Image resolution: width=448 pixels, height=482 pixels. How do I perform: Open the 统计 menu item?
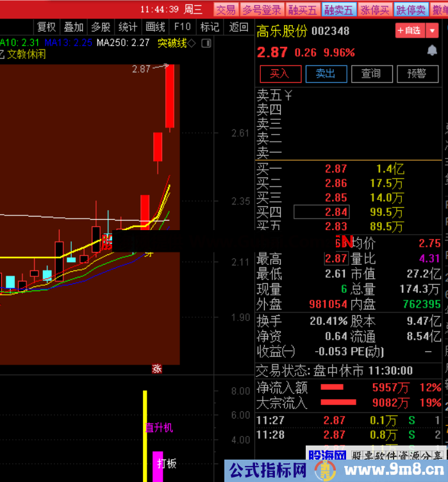point(128,27)
